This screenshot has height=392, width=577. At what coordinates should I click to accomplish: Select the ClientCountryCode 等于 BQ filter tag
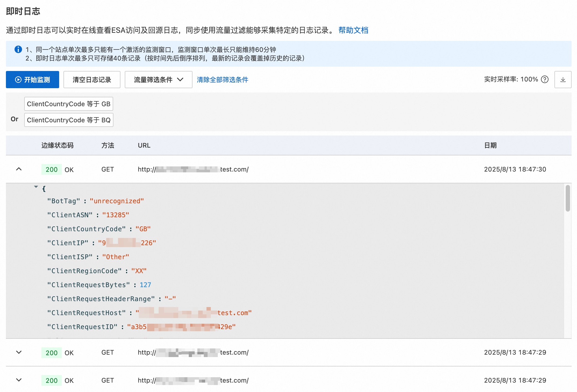coord(69,120)
